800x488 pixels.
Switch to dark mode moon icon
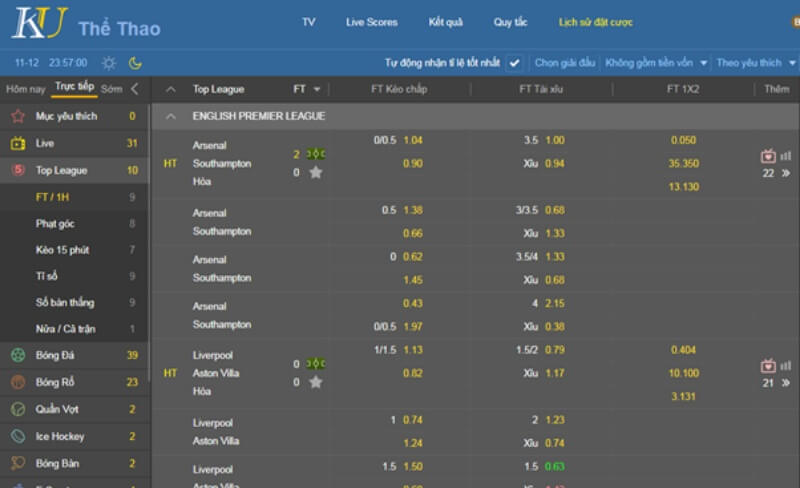tap(135, 63)
